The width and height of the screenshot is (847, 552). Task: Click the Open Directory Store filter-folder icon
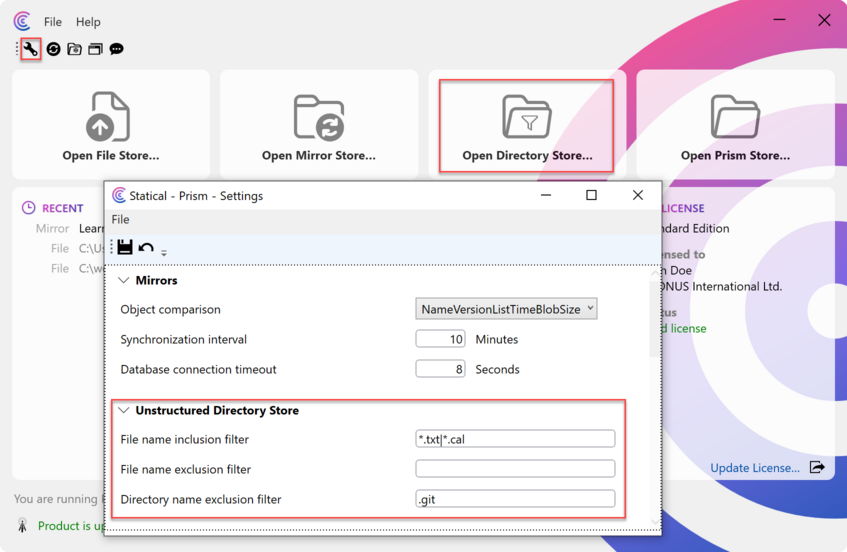(527, 117)
